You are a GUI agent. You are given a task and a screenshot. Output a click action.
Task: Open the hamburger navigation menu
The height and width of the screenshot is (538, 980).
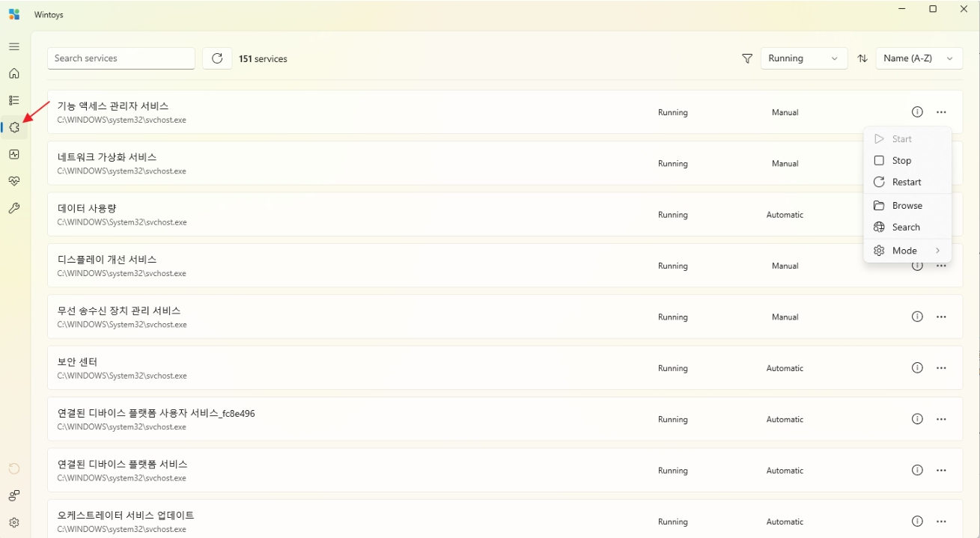point(13,46)
